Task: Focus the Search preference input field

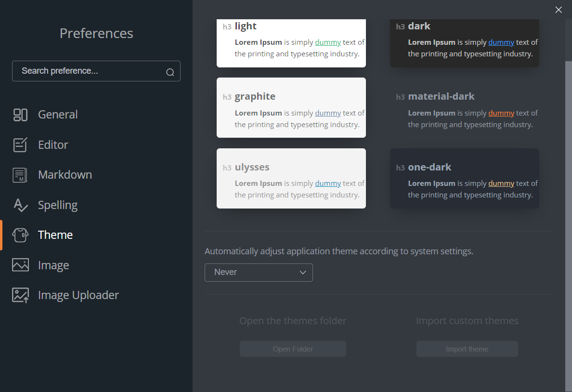Action: pyautogui.click(x=96, y=71)
